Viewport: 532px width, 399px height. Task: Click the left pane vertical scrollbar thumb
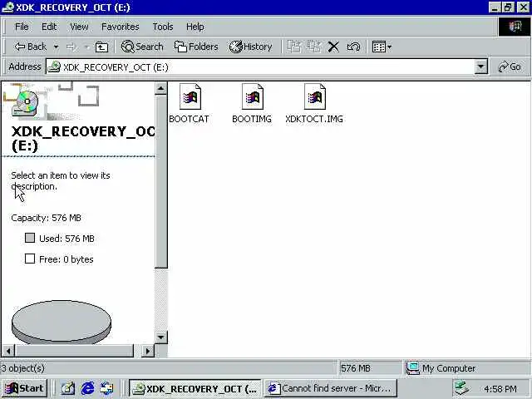coord(160,181)
